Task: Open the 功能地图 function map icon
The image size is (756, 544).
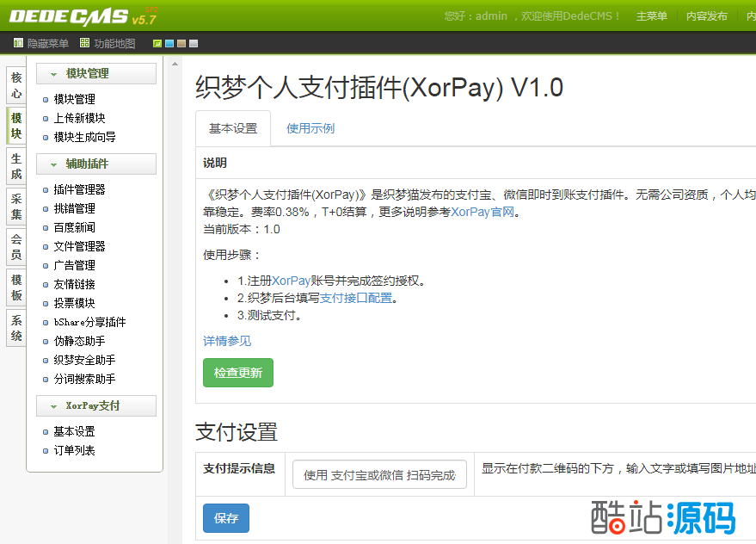Action: pos(84,43)
